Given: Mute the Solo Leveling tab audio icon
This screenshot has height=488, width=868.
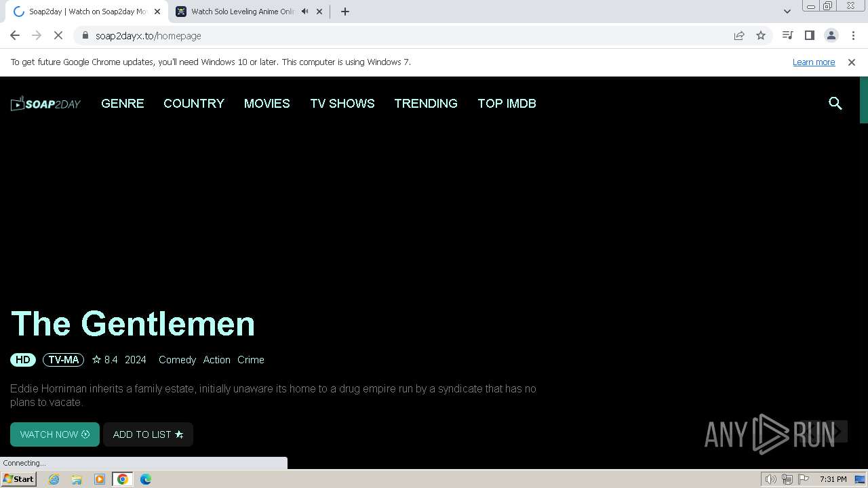Looking at the screenshot, I should click(x=304, y=12).
